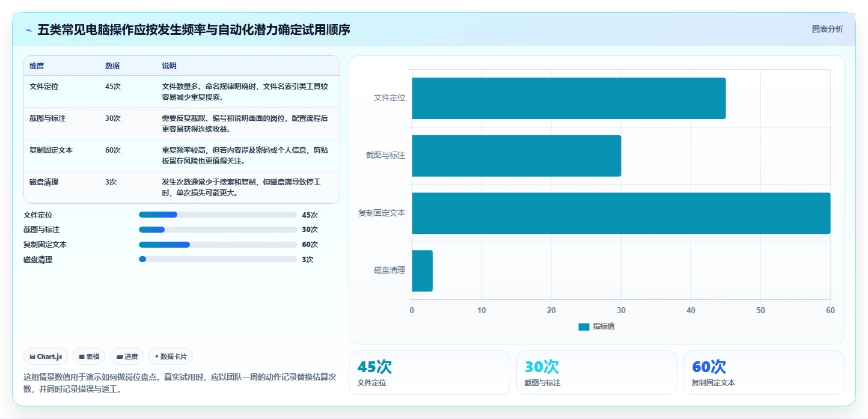Click the 60次 value in the table
The width and height of the screenshot is (868, 419).
tap(113, 150)
